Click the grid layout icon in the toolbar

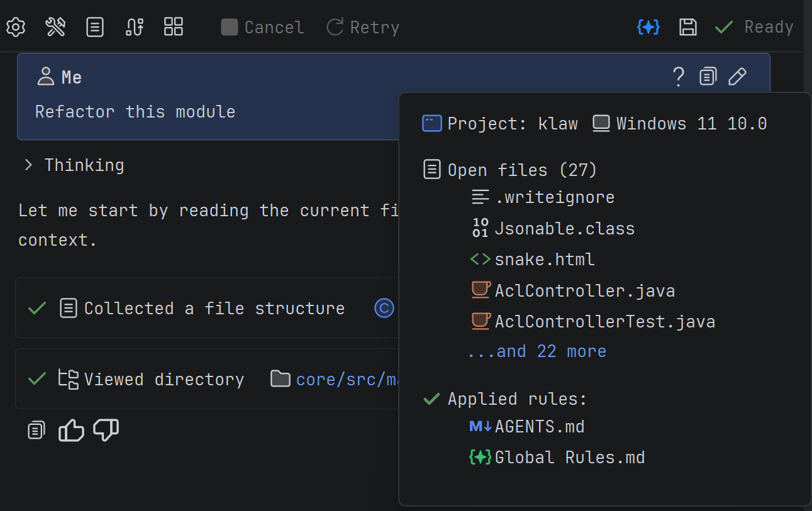173,26
